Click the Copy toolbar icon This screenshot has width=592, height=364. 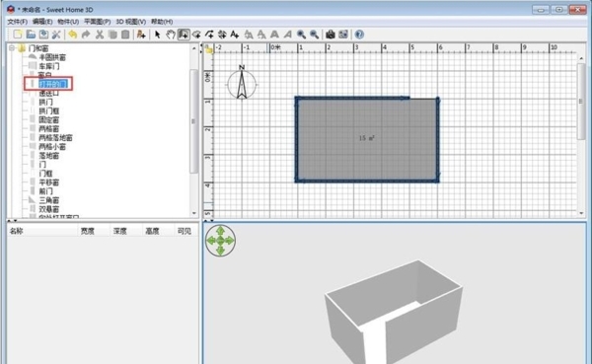pyautogui.click(x=112, y=35)
